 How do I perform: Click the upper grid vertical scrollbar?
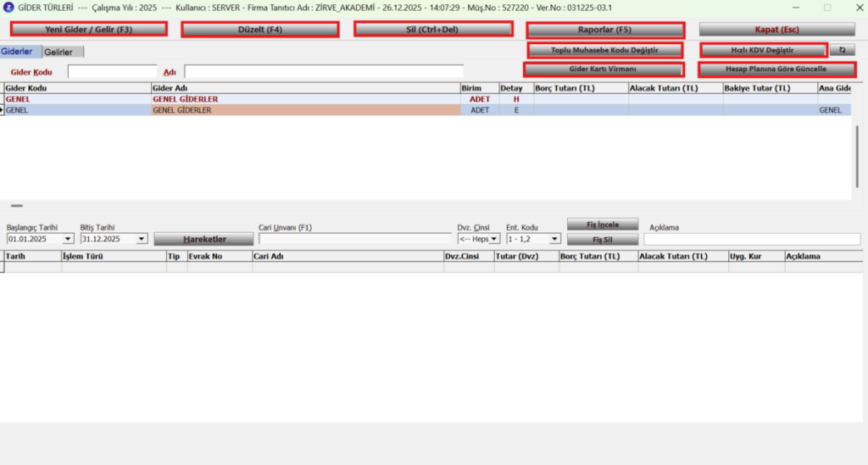point(857,157)
